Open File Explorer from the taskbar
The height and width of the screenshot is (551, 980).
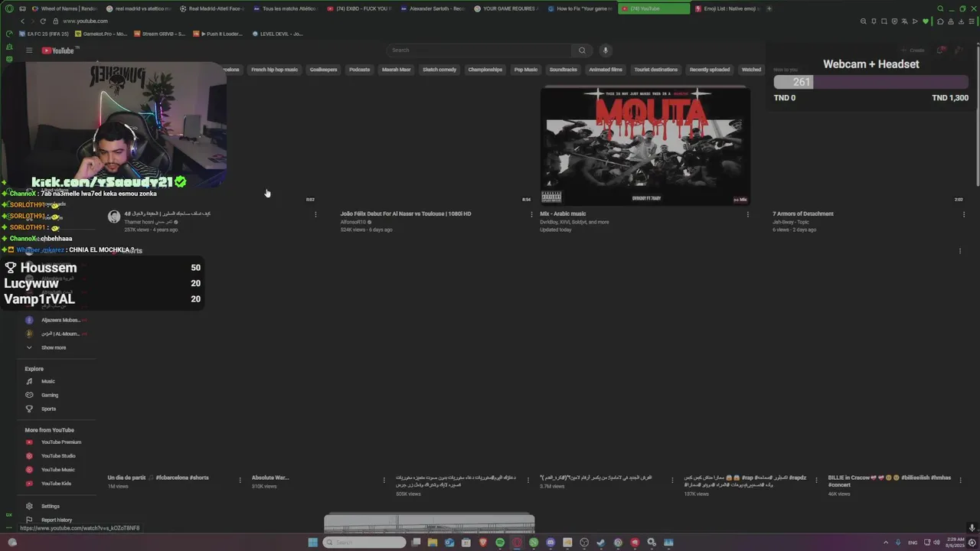pos(433,543)
